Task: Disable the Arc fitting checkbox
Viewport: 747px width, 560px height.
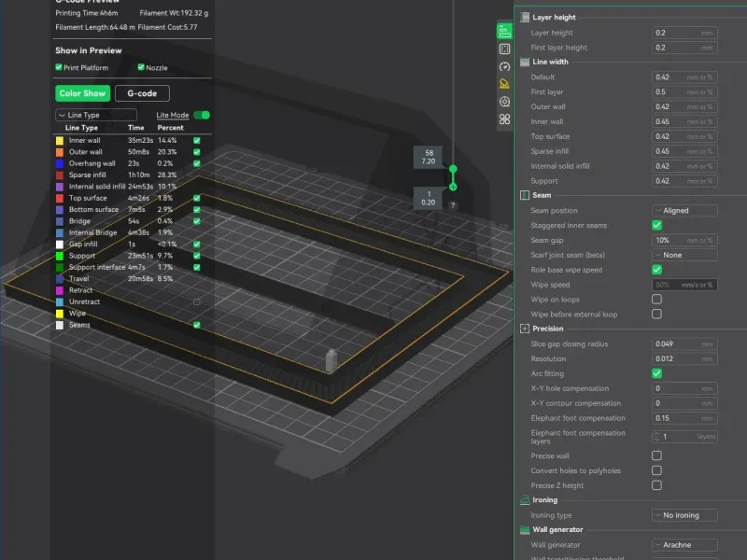Action: point(656,373)
